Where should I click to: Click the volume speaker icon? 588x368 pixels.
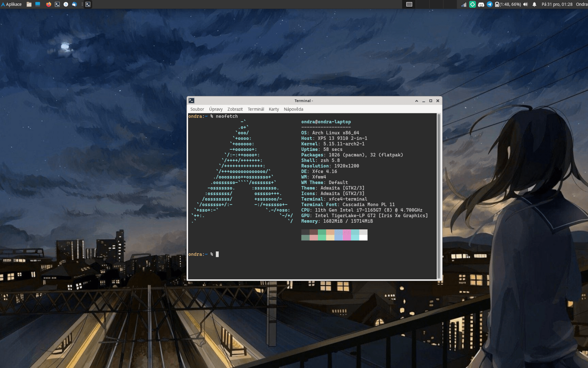(x=526, y=4)
